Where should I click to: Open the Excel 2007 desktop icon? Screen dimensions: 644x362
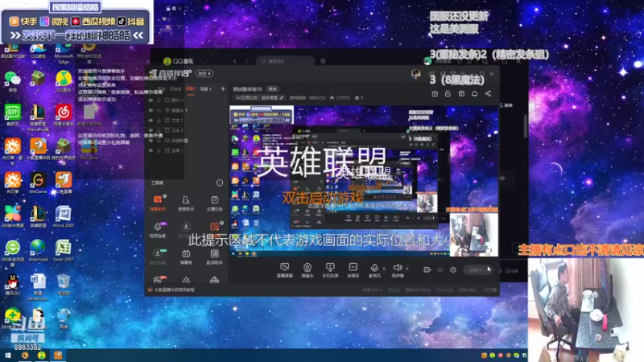tap(64, 250)
